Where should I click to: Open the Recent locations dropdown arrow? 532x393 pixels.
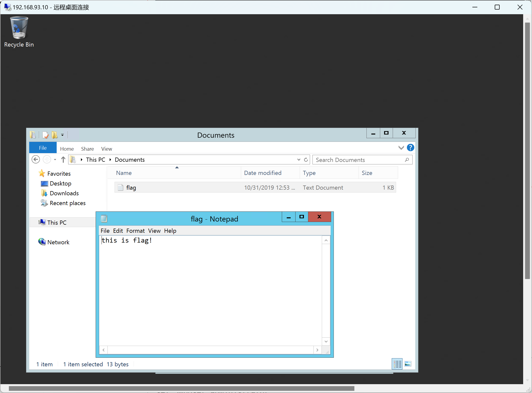point(55,160)
